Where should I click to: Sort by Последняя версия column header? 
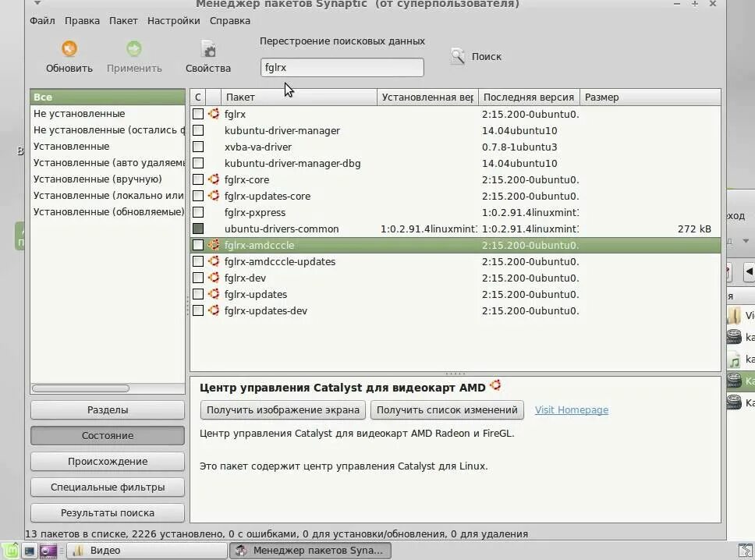coord(529,97)
